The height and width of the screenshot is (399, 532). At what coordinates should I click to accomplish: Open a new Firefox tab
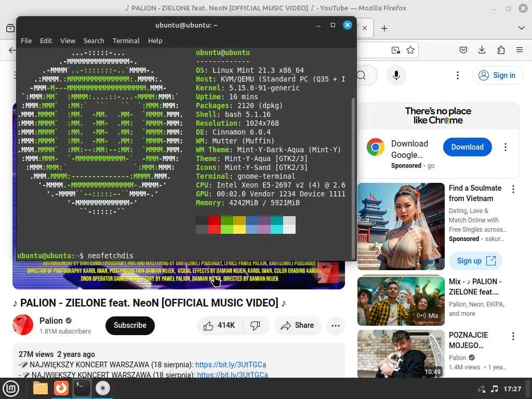384,29
